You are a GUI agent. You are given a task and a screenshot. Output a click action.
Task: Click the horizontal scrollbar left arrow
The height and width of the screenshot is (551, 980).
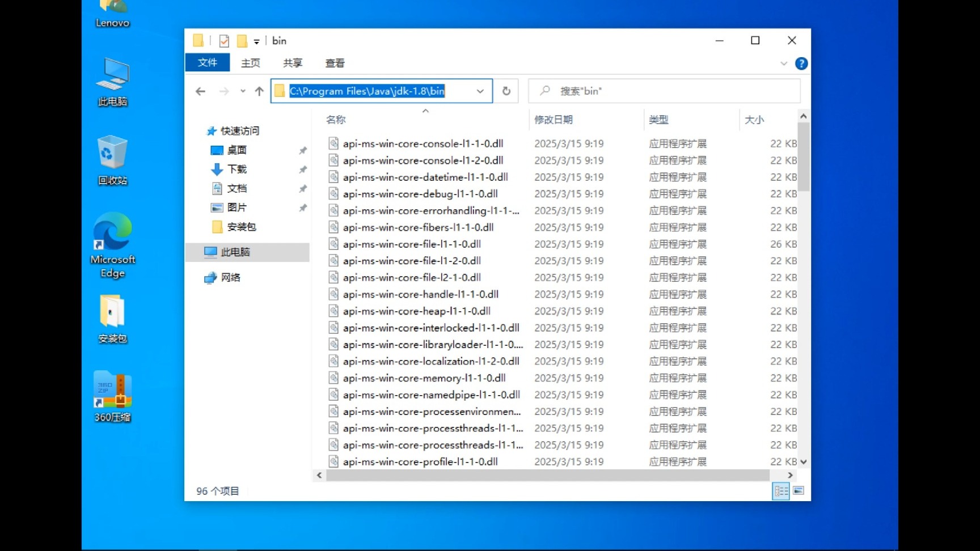click(x=319, y=475)
